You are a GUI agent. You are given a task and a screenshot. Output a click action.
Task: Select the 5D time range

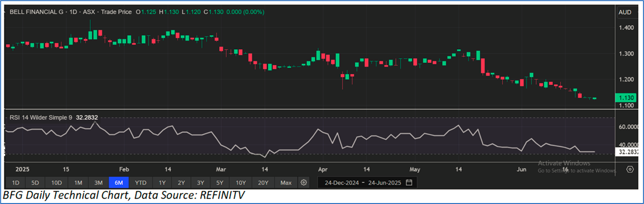coord(36,183)
